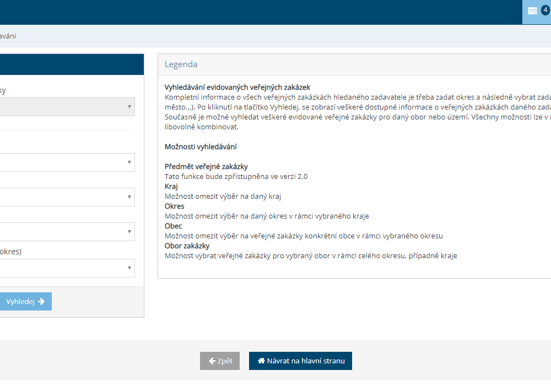The height and width of the screenshot is (392, 551).
Task: Expand the second dropdown in the search form
Action: tap(66, 162)
